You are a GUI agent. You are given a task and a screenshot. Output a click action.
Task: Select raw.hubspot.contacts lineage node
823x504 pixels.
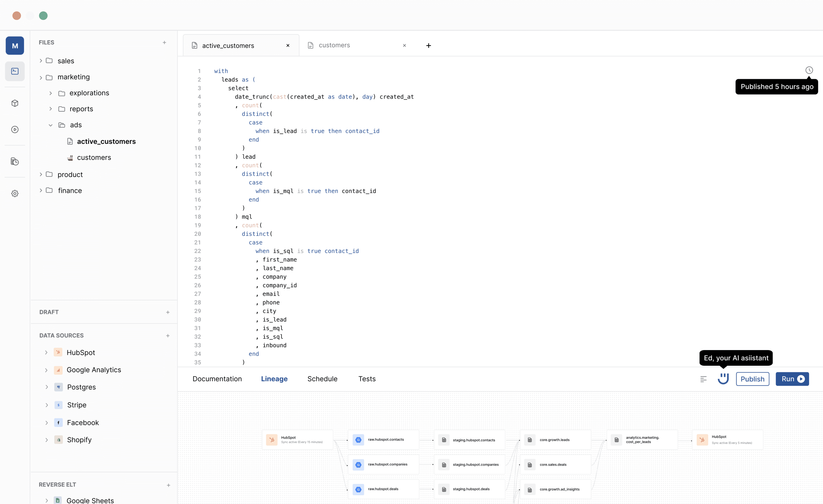(383, 439)
